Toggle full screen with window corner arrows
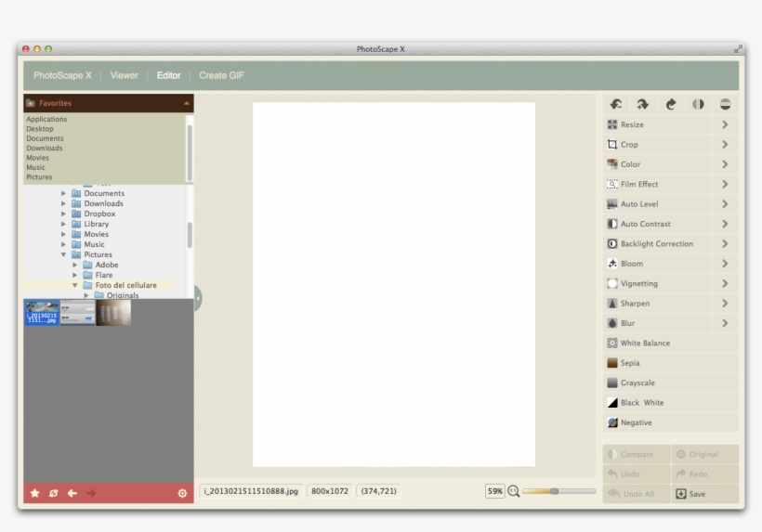Image resolution: width=762 pixels, height=532 pixels. [738, 48]
